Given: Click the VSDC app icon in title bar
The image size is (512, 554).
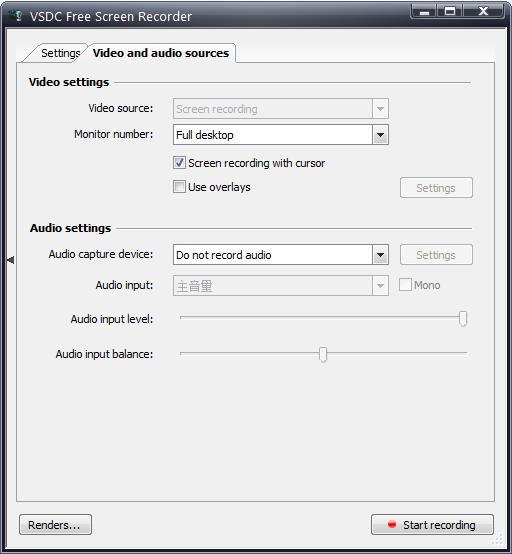Looking at the screenshot, I should pyautogui.click(x=16, y=16).
